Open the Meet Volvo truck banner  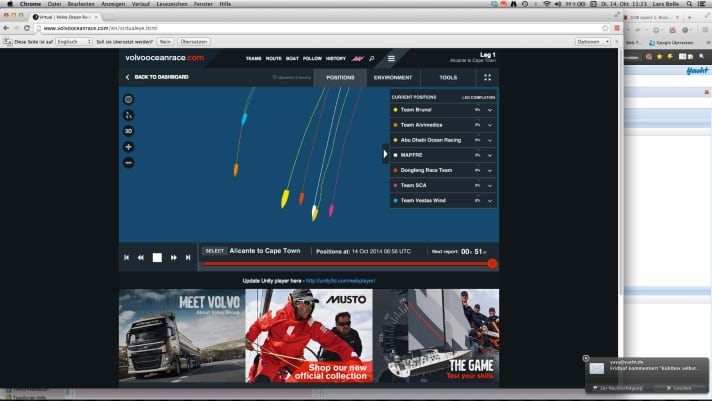(182, 336)
